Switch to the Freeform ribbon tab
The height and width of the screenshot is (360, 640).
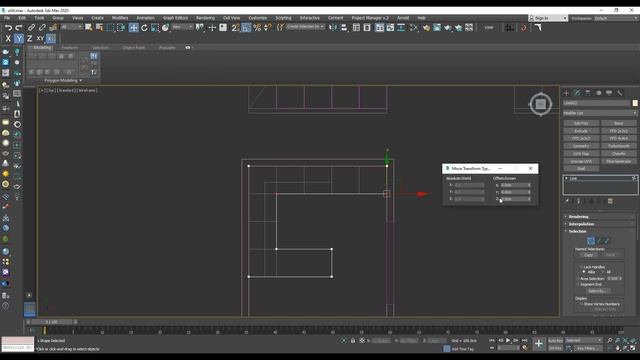click(x=69, y=47)
